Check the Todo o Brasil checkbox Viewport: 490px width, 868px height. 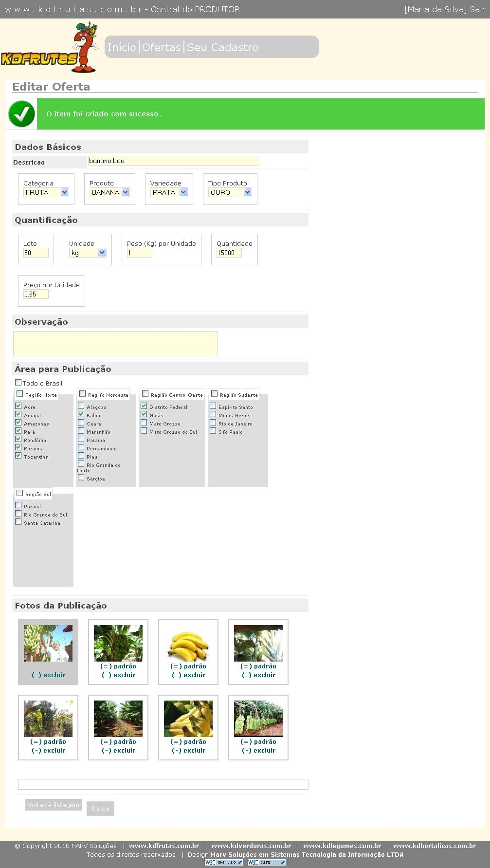(18, 383)
